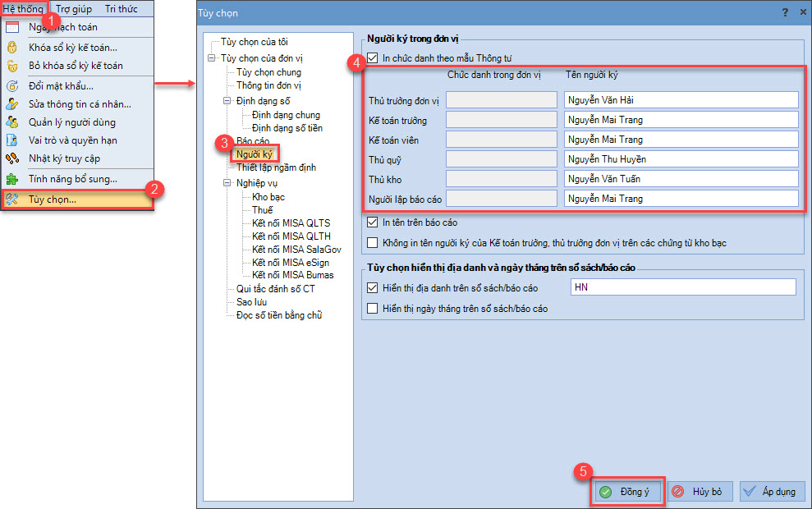Screen dimensions: 812x509
Task: Enable Hiển thị ngày tháng trên sổ sách/báo cáo
Action: (x=374, y=309)
